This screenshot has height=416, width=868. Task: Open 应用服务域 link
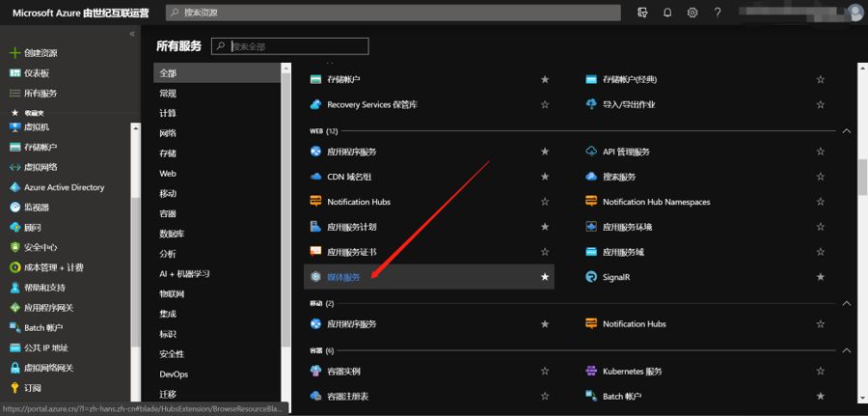point(623,252)
